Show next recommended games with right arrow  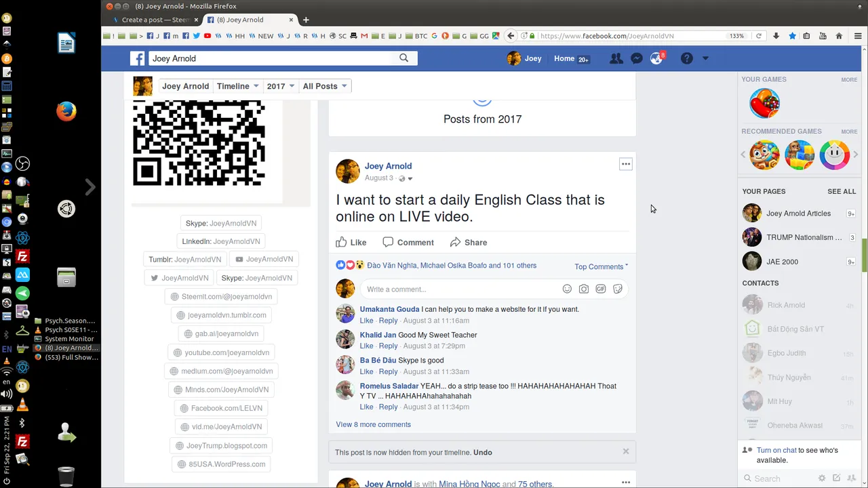[855, 155]
